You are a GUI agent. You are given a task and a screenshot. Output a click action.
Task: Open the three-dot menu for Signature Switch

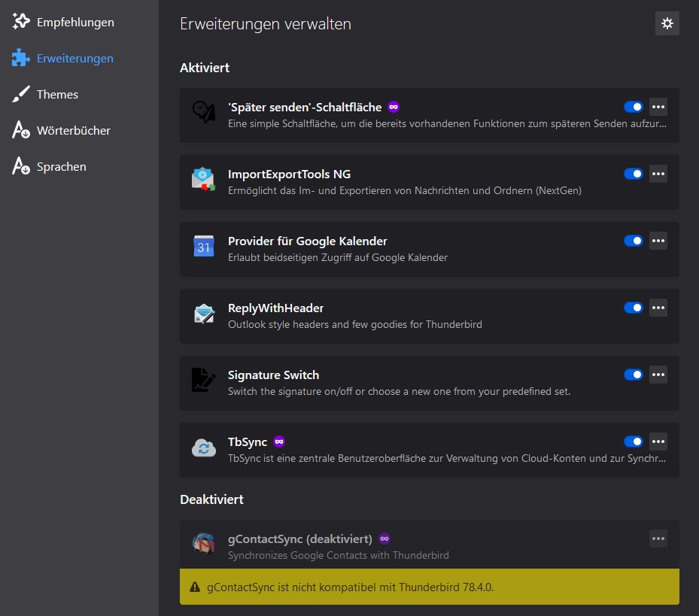658,375
